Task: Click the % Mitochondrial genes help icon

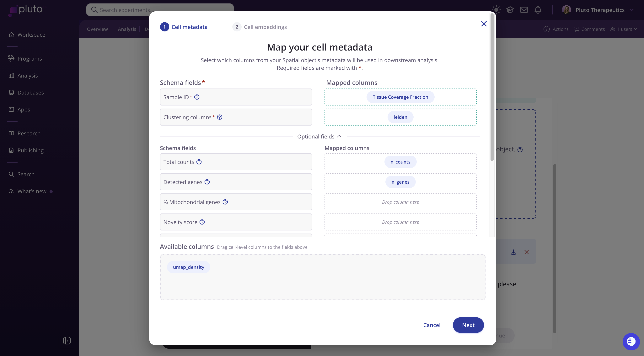Action: [x=225, y=202]
